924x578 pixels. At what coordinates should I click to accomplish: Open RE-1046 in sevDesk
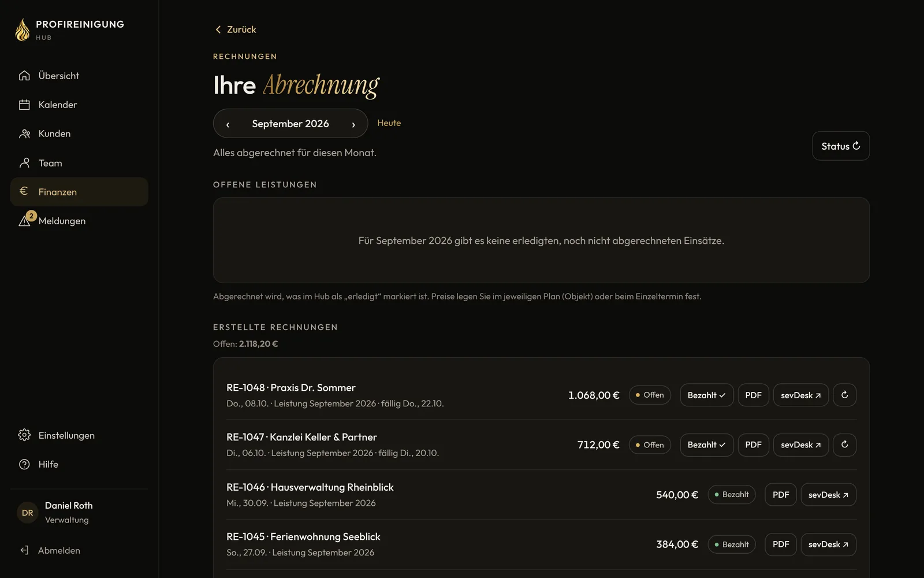[x=828, y=495]
